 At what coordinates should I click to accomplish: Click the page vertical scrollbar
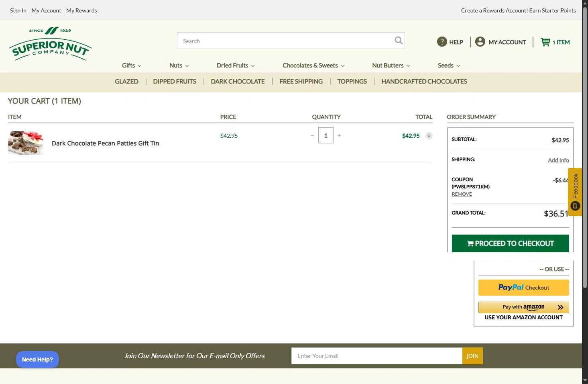(585, 147)
